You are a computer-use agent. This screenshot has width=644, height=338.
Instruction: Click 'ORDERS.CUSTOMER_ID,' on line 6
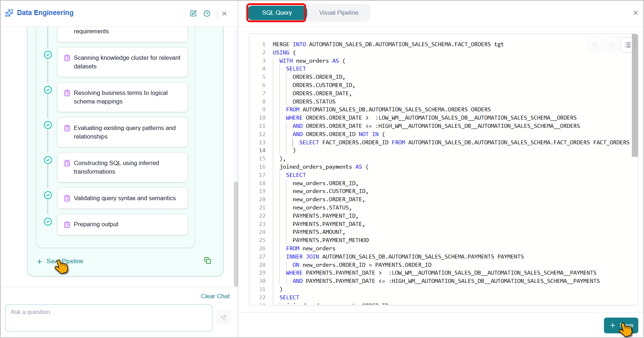(x=324, y=85)
